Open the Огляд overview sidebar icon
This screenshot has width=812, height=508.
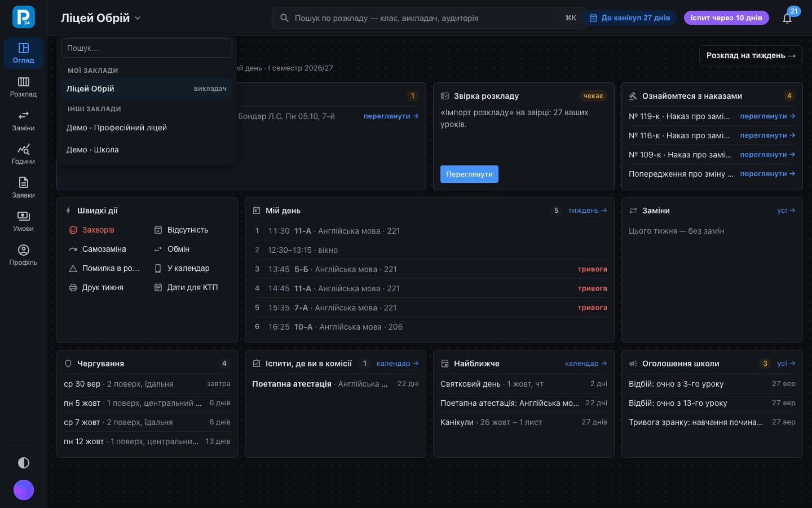coord(23,53)
